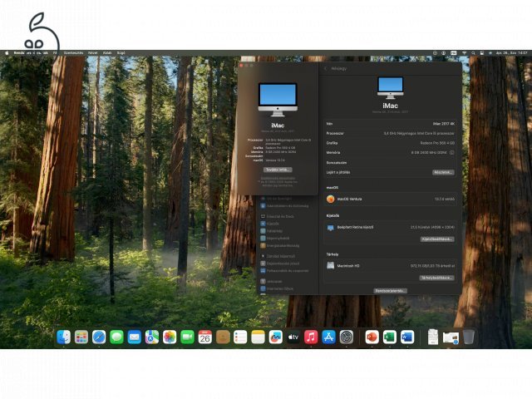Open the Ablak menu

click(107, 53)
